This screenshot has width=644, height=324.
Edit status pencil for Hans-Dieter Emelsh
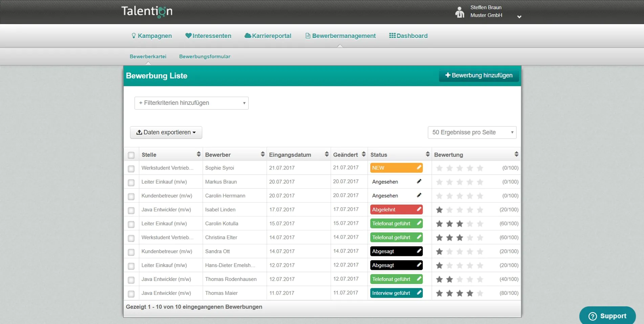click(x=419, y=265)
